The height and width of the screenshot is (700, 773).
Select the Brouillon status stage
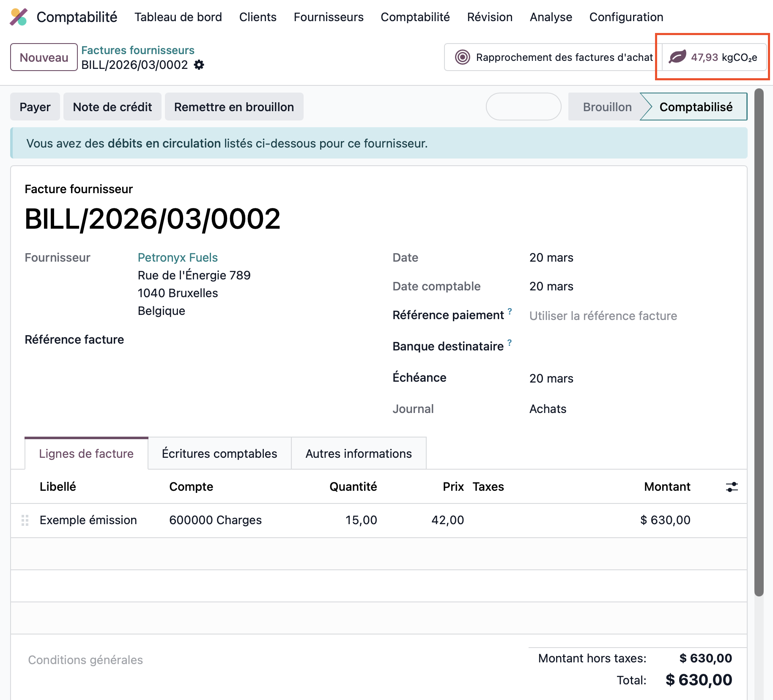[607, 107]
